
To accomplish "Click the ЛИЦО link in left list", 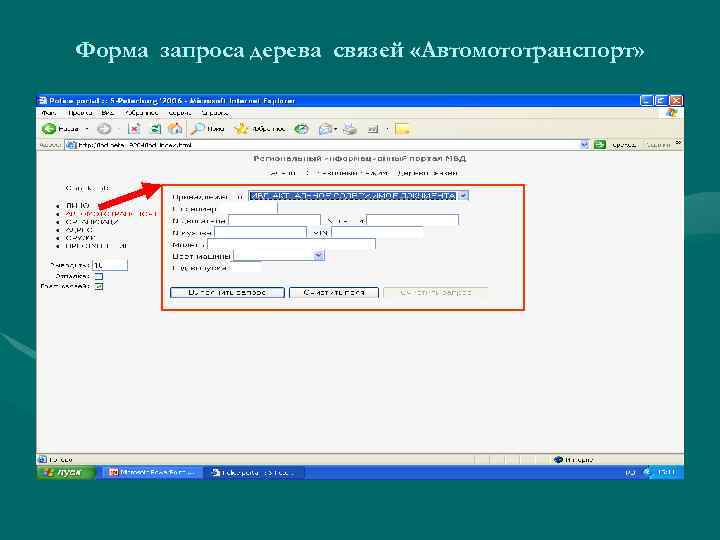I will tap(77, 205).
